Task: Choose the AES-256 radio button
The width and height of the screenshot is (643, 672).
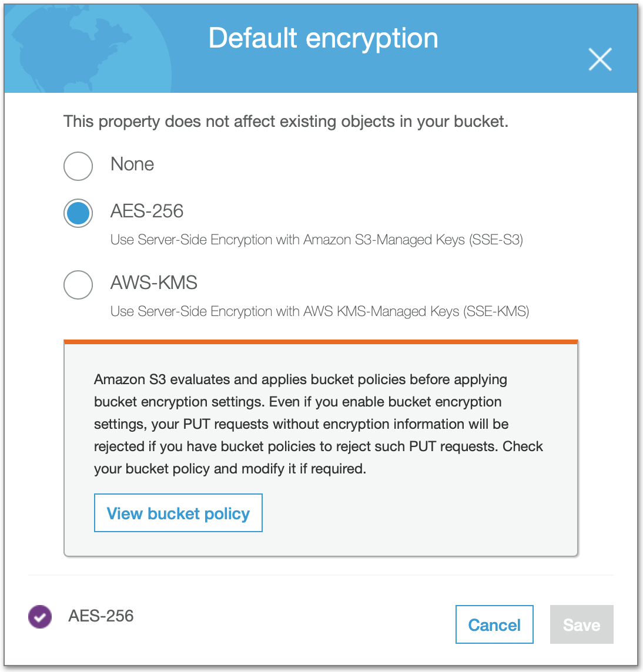Action: pos(78,213)
